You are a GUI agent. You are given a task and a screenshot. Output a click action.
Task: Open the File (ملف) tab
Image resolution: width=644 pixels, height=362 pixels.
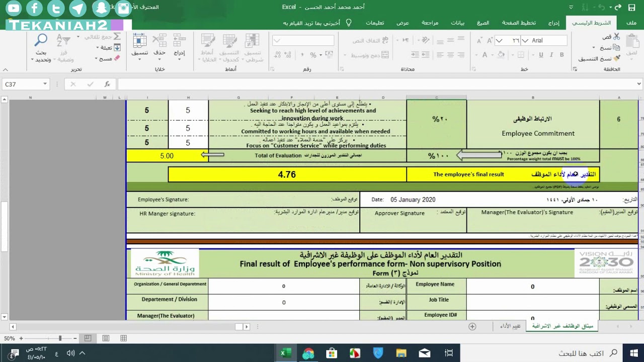(x=631, y=23)
